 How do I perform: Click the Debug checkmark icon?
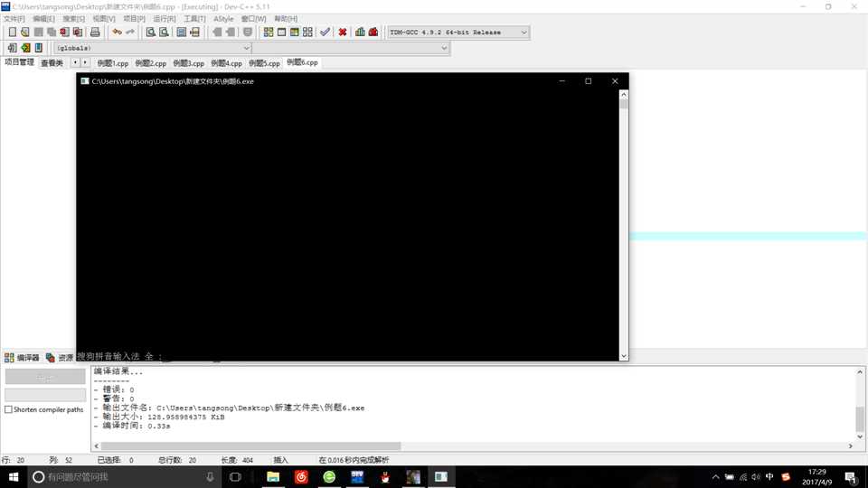tap(325, 33)
